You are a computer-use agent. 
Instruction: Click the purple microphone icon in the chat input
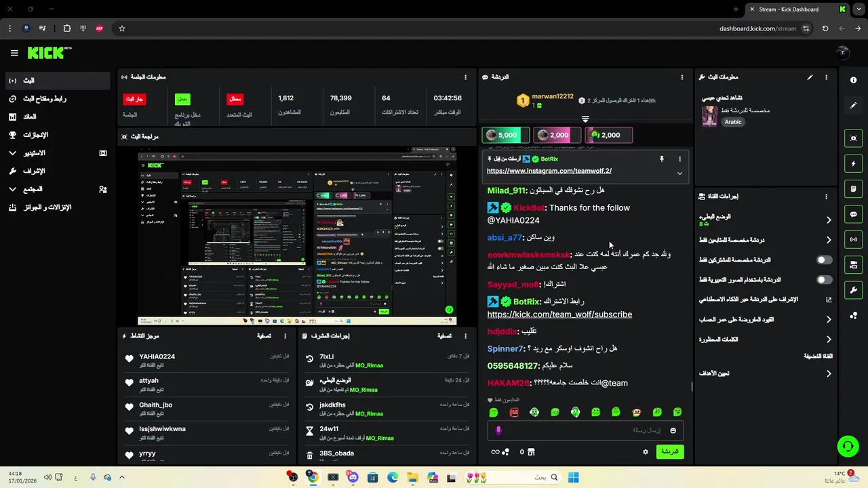coord(498,430)
